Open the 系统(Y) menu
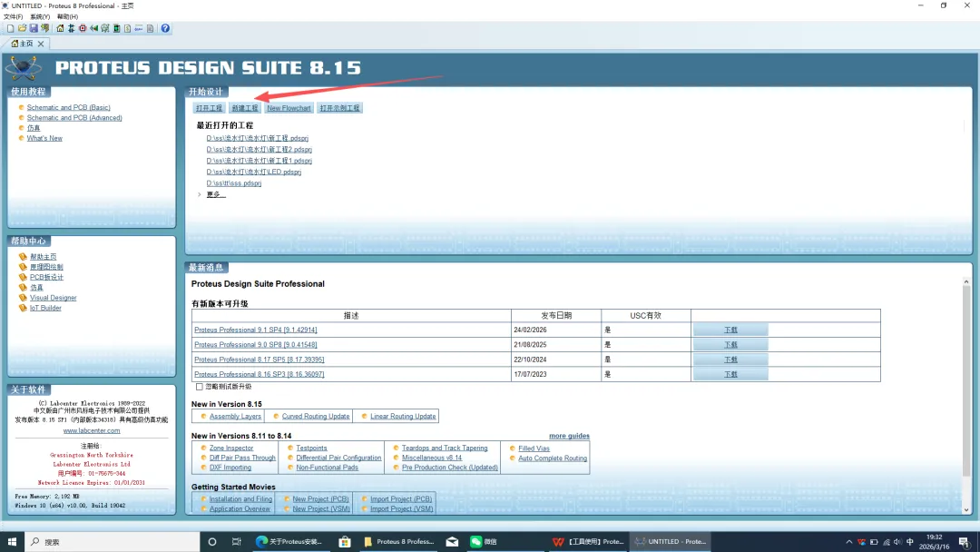The height and width of the screenshot is (552, 980). [40, 17]
